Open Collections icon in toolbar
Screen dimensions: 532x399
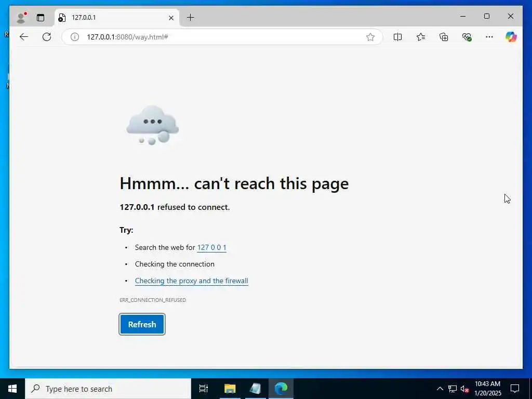(444, 37)
